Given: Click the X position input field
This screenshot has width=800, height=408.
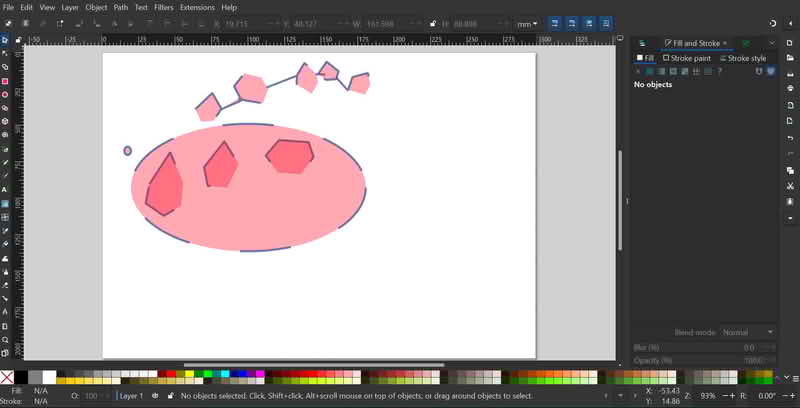Looking at the screenshot, I should pyautogui.click(x=235, y=24).
